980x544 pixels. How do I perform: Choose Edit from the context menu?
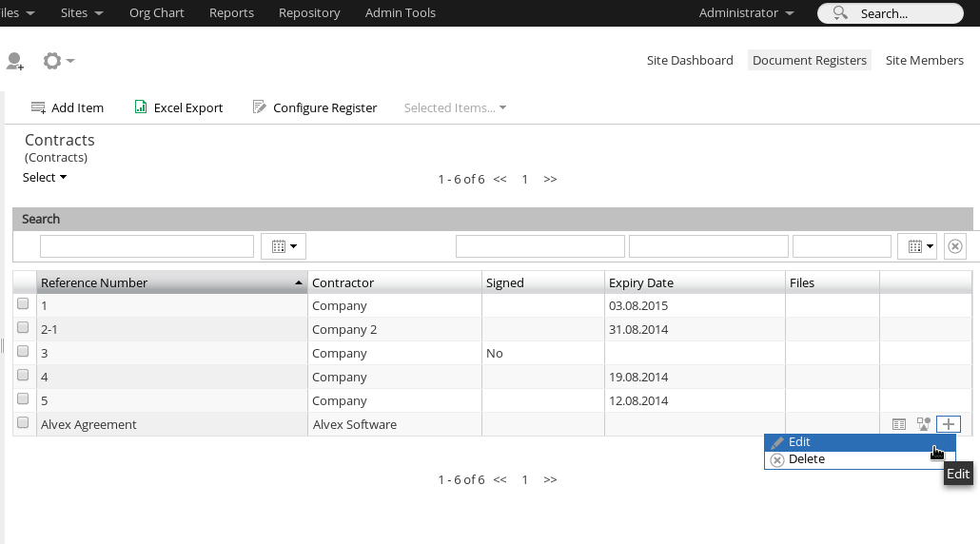point(799,442)
